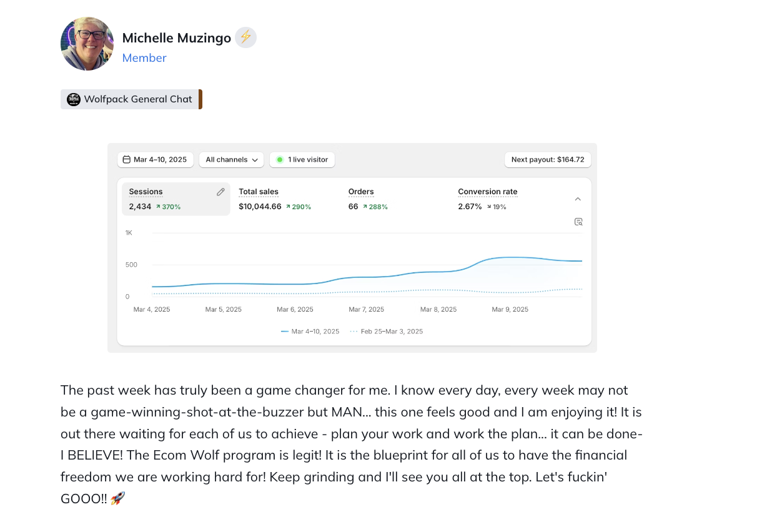Toggle the Feb 25–Mar 3, 2025 legend series
This screenshot has height=532, width=767.
point(387,332)
